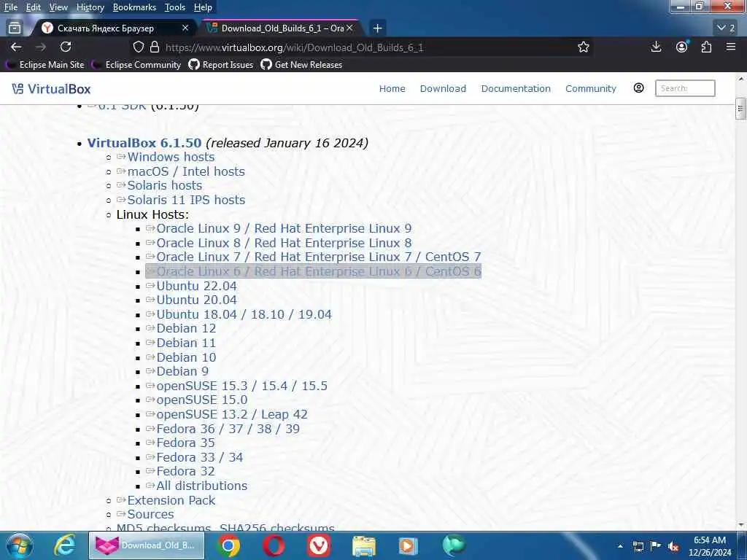The width and height of the screenshot is (747, 560).
Task: Open the Documentation nav link
Action: pyautogui.click(x=516, y=88)
